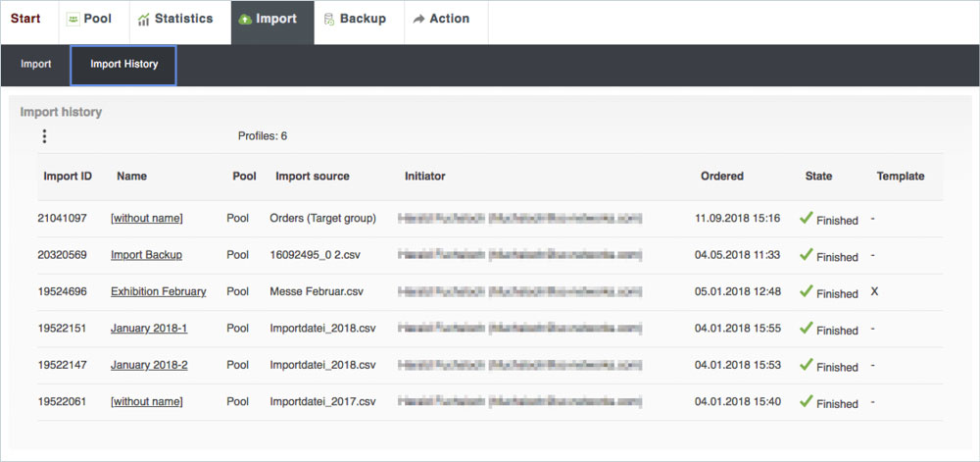Select the Import sub-tab

point(36,65)
